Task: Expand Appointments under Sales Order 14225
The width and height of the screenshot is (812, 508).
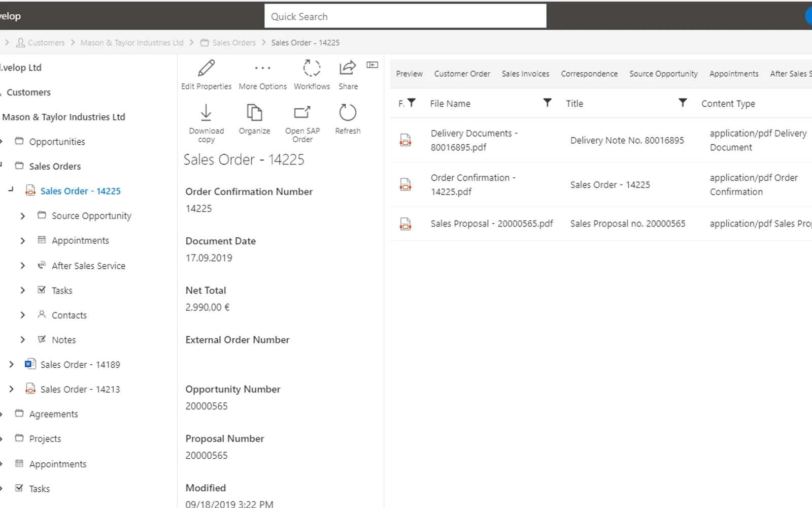Action: pos(22,241)
